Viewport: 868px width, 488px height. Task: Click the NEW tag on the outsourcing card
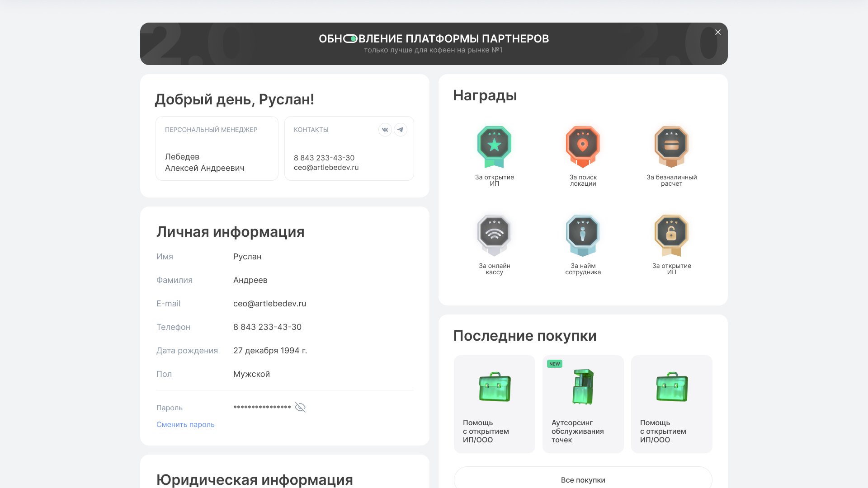554,364
